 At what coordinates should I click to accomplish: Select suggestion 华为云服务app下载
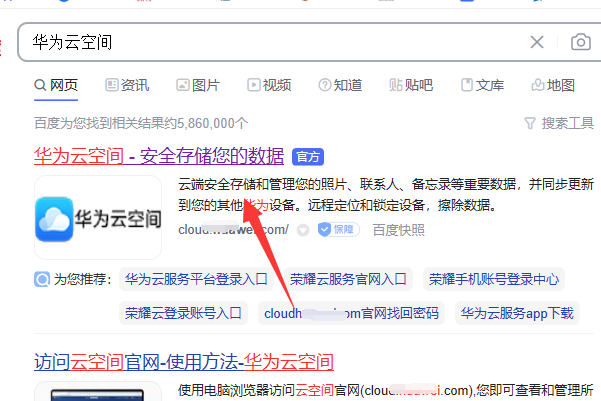click(517, 313)
